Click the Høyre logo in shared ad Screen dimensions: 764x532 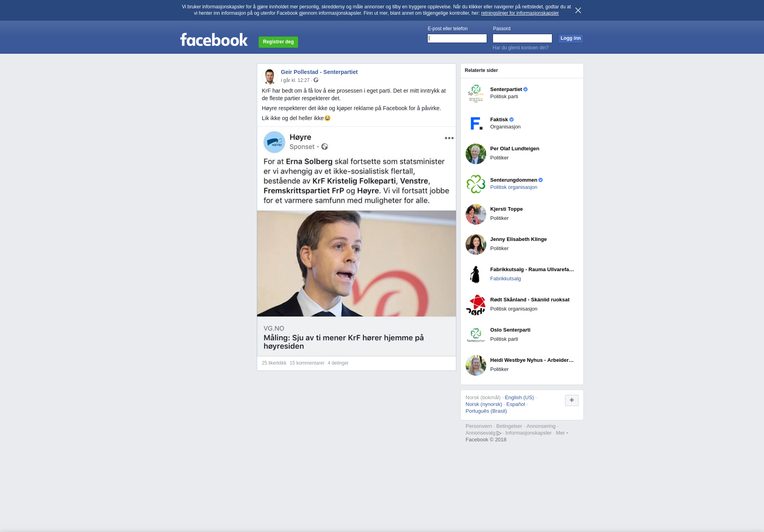coord(274,142)
